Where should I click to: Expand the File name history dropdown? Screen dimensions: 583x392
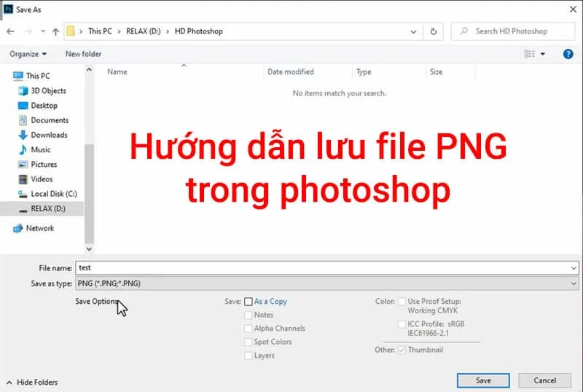click(x=574, y=268)
